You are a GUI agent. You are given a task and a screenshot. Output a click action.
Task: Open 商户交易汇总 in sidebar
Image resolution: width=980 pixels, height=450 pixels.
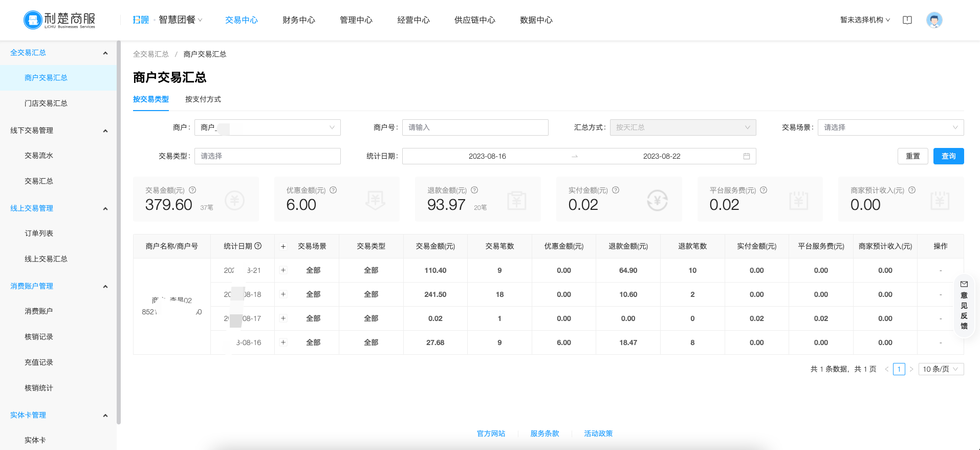coord(58,78)
